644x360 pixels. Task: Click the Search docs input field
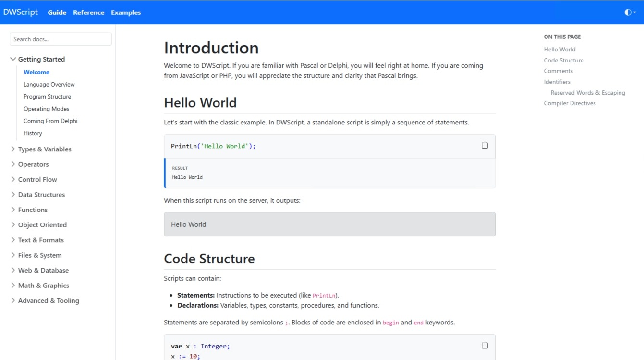tap(61, 39)
